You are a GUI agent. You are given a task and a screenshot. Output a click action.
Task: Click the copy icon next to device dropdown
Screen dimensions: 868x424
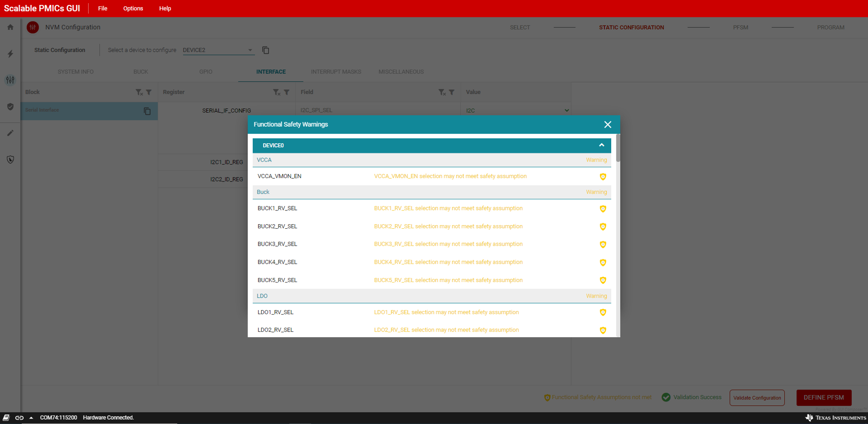[266, 50]
